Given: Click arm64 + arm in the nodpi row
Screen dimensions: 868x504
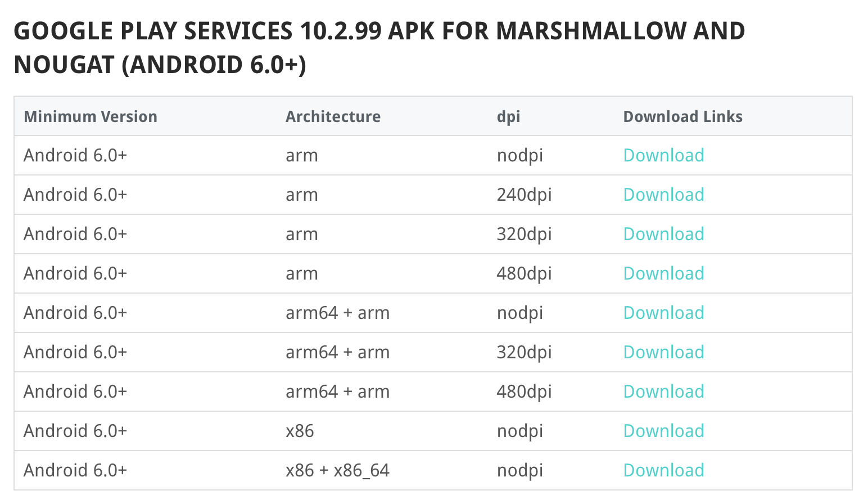Looking at the screenshot, I should pyautogui.click(x=337, y=313).
